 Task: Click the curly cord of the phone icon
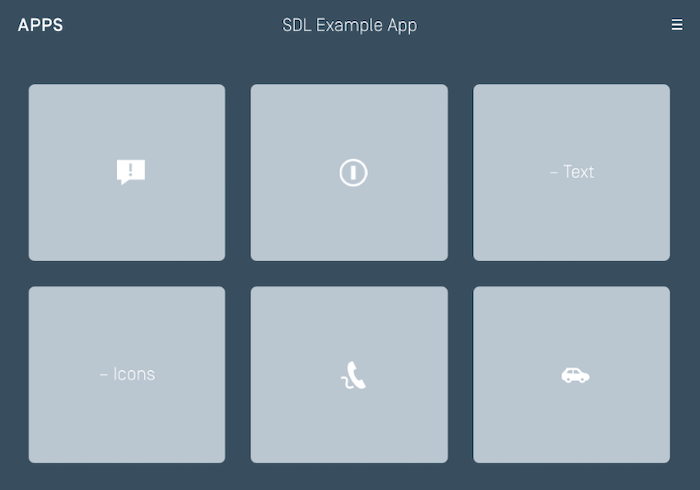click(346, 381)
